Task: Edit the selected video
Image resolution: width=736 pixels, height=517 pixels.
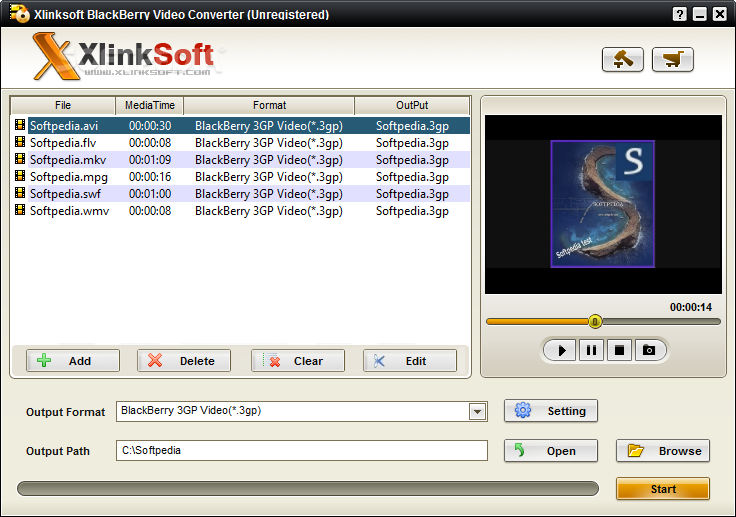Action: pyautogui.click(x=410, y=361)
